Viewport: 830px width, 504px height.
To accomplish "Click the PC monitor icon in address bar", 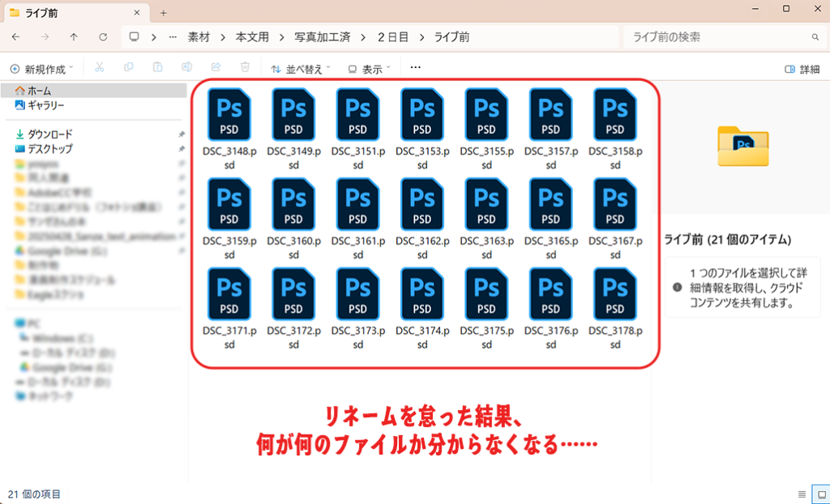I will pos(135,37).
